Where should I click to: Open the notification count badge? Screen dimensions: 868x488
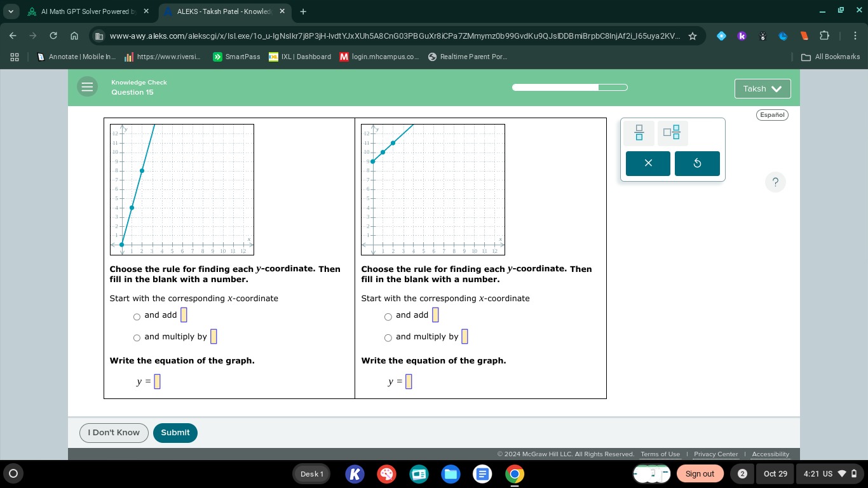[742, 474]
